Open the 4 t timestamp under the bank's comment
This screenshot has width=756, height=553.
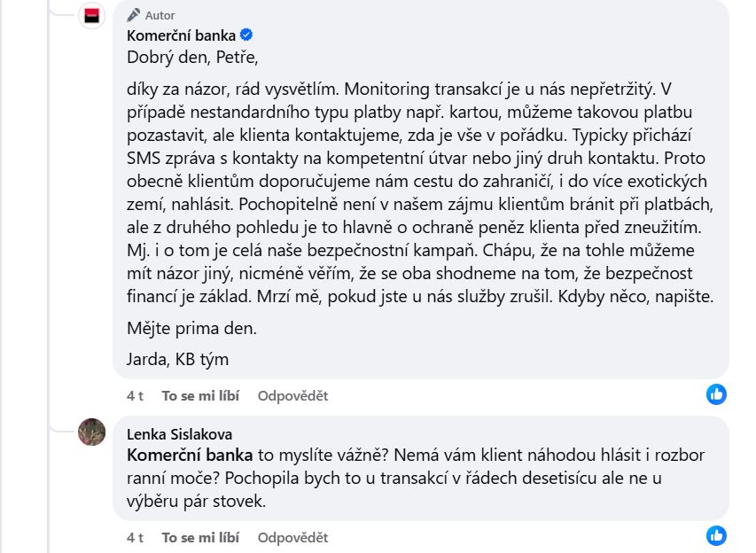135,396
